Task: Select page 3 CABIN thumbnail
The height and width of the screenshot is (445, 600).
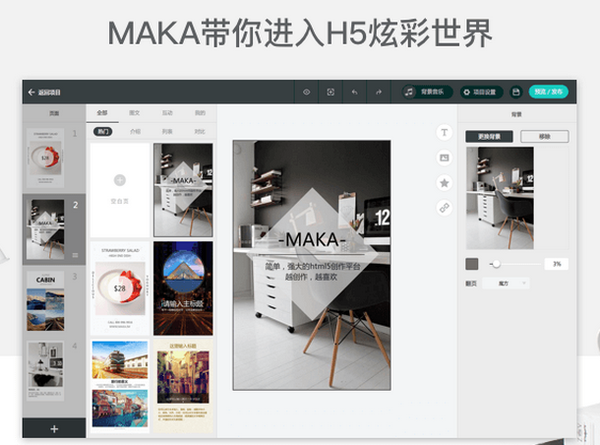Action: coord(46,301)
